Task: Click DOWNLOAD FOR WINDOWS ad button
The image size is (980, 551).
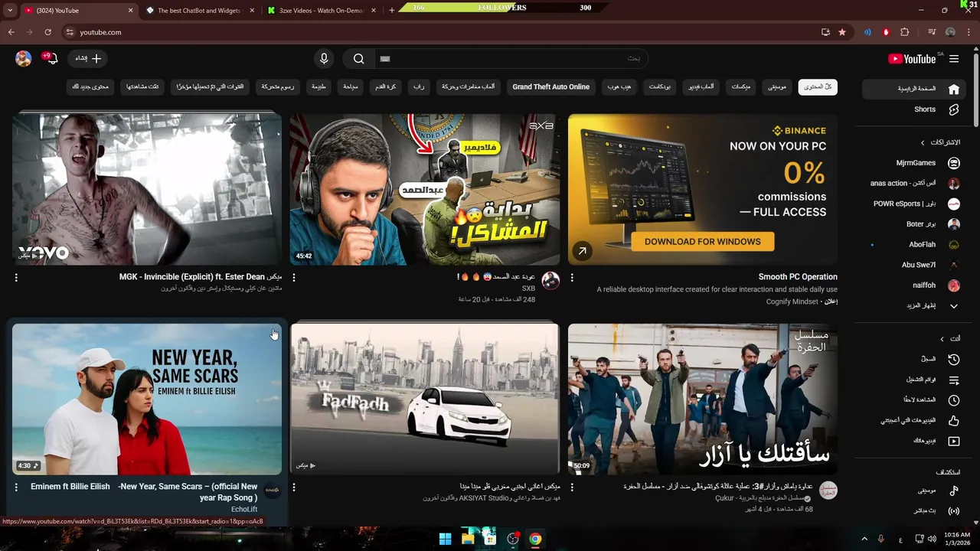Action: (703, 242)
